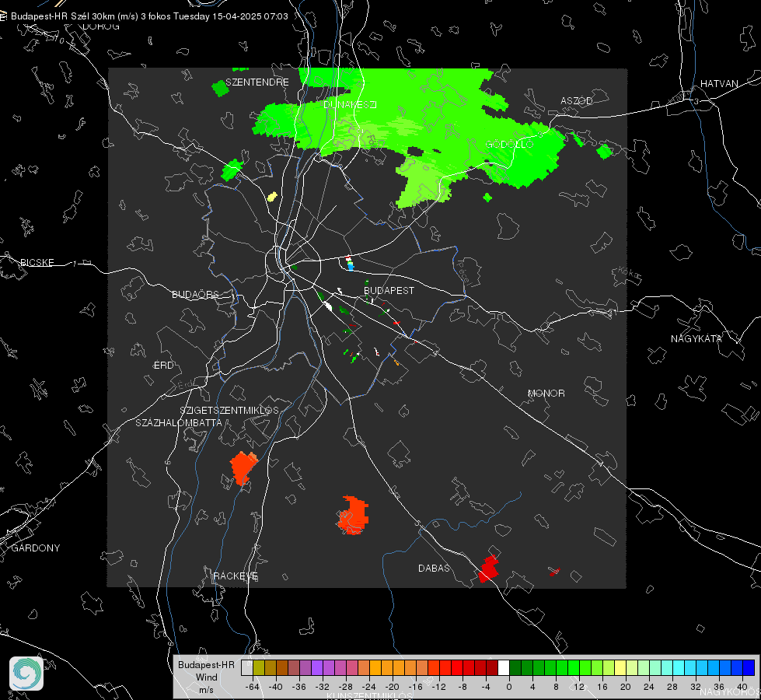Select the SZÁZHALOMBATTA town label
Screen dimensions: 761x700
point(179,422)
